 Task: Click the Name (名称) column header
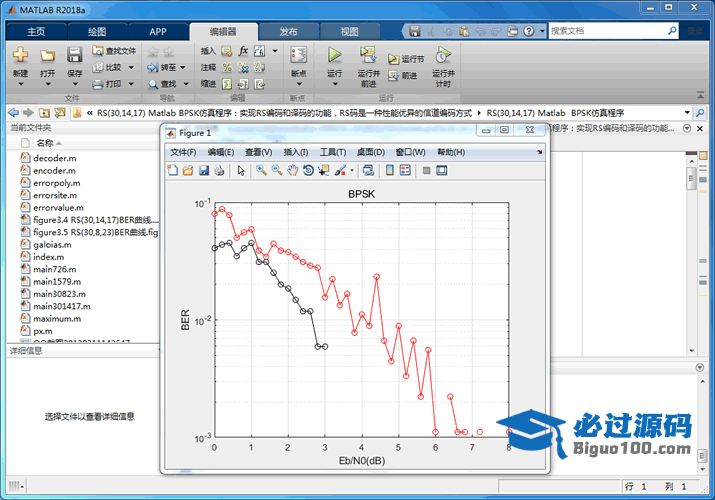click(45, 143)
